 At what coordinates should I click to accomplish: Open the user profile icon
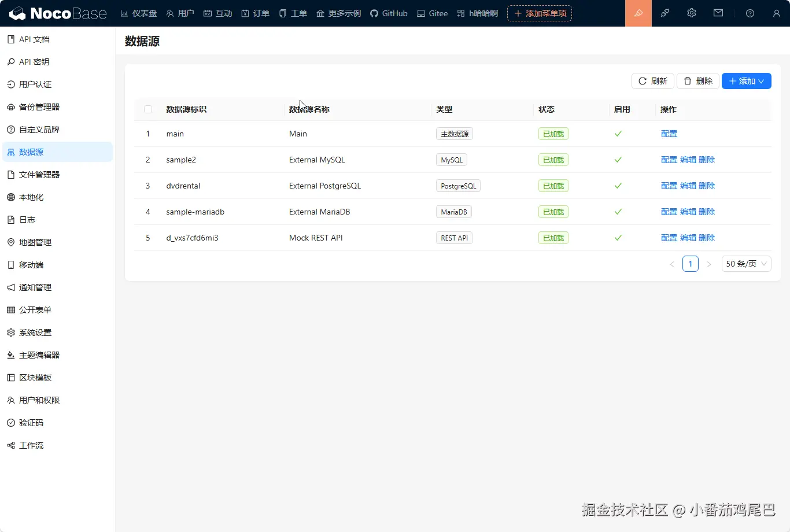777,13
